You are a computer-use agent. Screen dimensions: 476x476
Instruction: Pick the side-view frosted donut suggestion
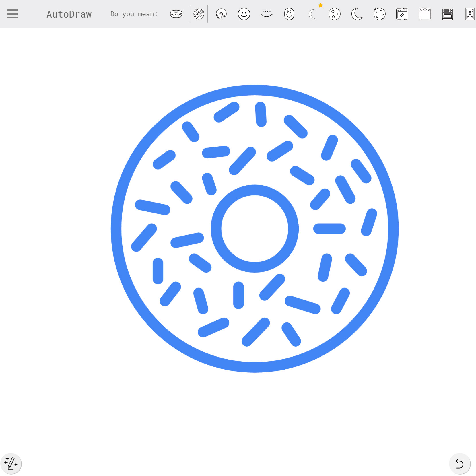pyautogui.click(x=176, y=14)
